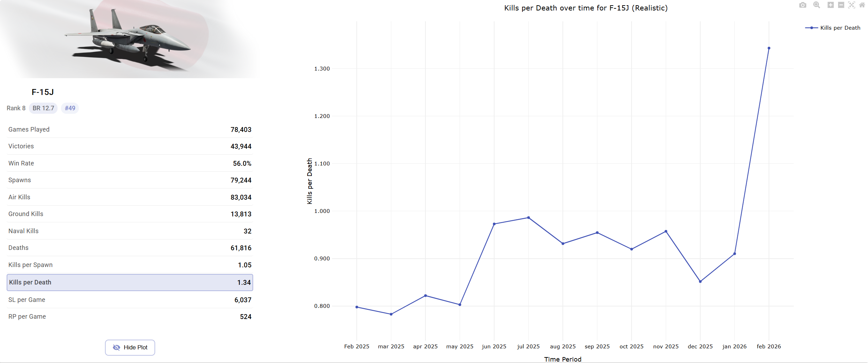
Task: Autoscale the plot axes
Action: click(x=852, y=5)
